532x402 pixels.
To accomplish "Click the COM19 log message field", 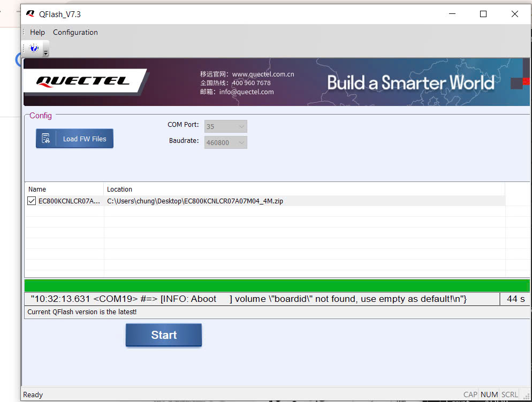I will [261, 299].
